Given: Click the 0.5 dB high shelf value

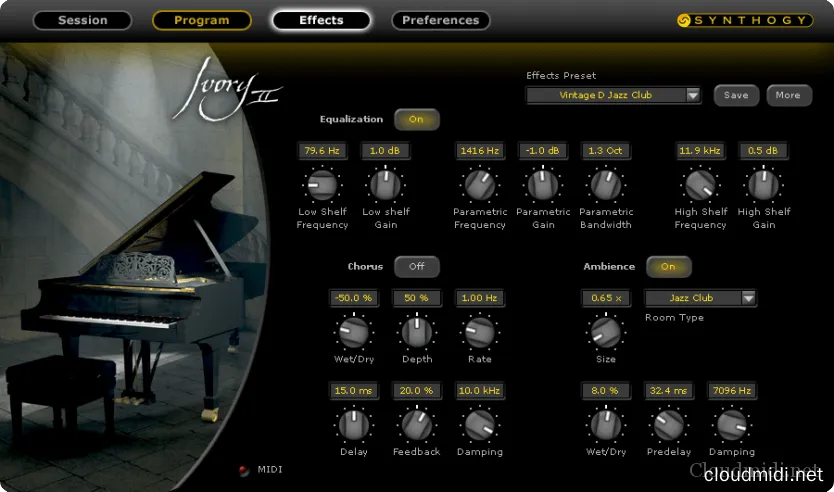Looking at the screenshot, I should tap(763, 151).
